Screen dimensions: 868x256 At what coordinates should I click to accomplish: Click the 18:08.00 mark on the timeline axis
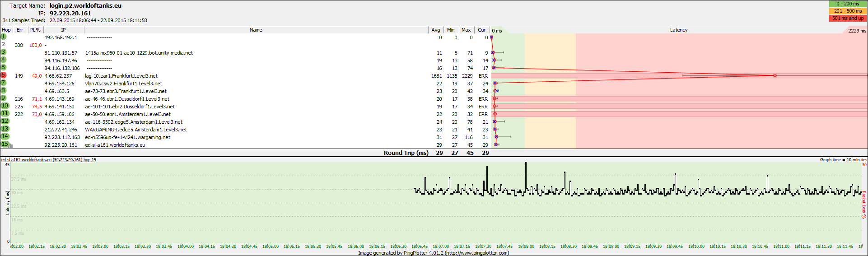526,247
